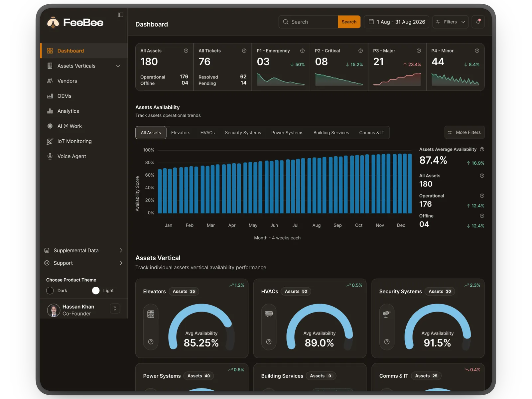532x399 pixels.
Task: Select the Dark theme radio button
Action: (50, 291)
